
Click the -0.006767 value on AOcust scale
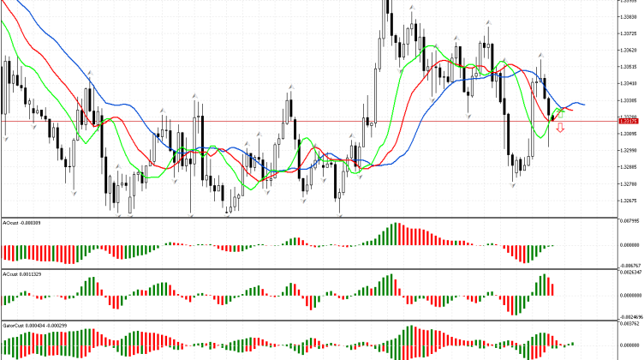(629, 266)
